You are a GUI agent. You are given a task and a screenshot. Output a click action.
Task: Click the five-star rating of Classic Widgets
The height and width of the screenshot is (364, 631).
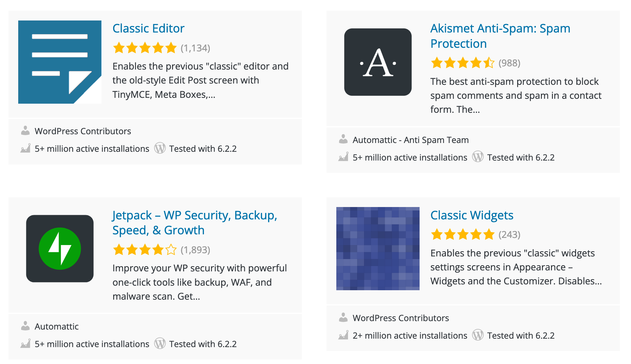pyautogui.click(x=463, y=234)
